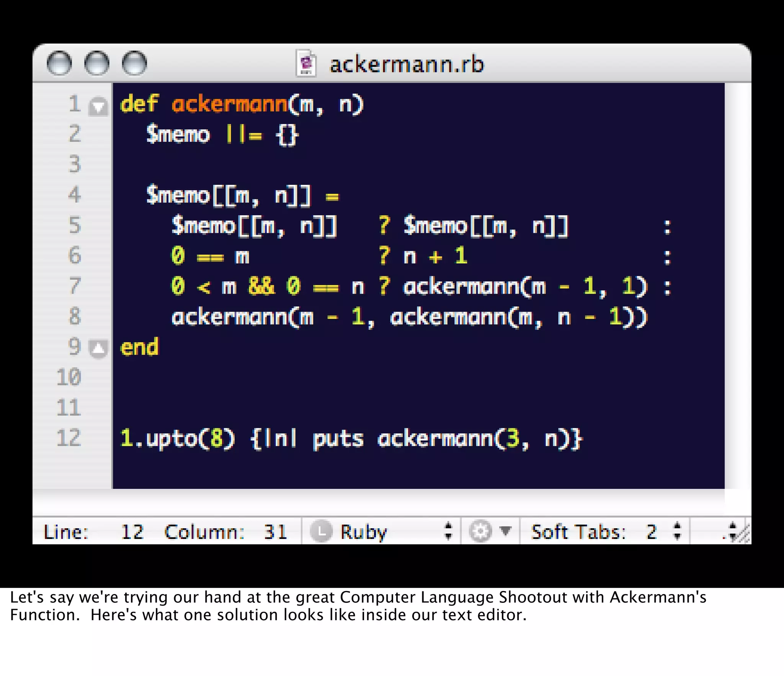Click line number 12 in gutter
The height and width of the screenshot is (676, 784).
[x=69, y=438]
